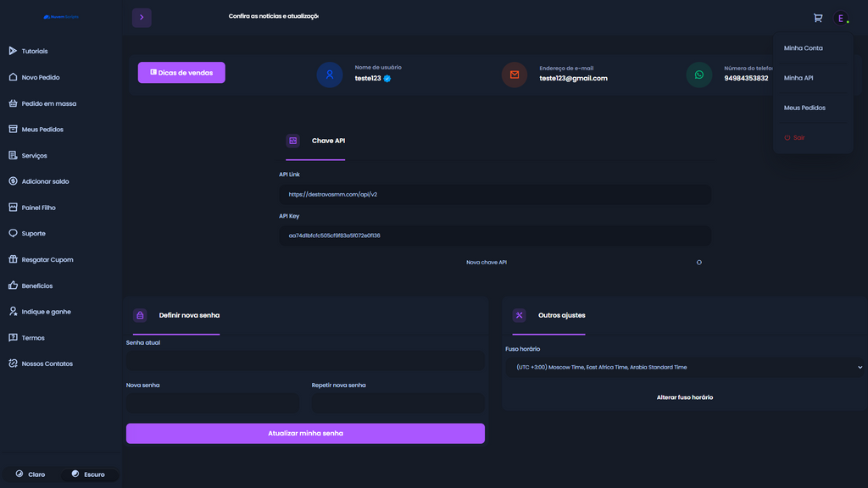This screenshot has height=488, width=868.
Task: Click Atualizar minha senha button
Action: tap(305, 433)
